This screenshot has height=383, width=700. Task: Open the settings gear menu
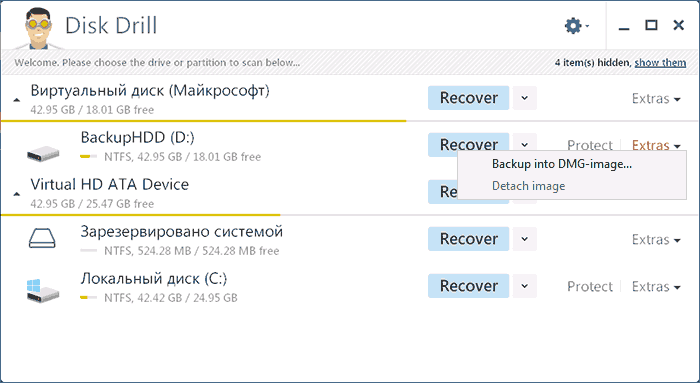(577, 25)
